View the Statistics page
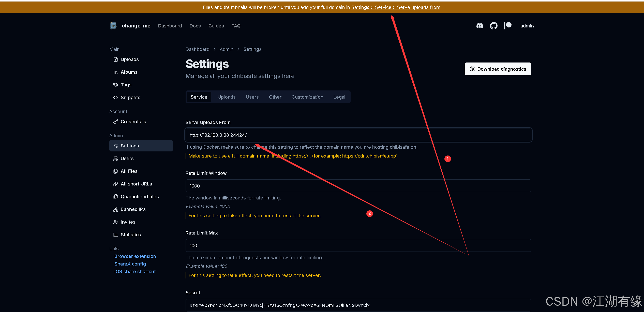644x312 pixels. 131,235
